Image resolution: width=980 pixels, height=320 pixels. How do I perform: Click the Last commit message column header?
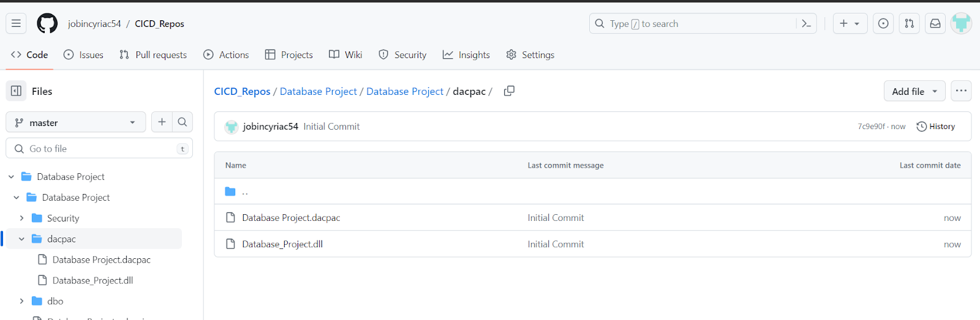pos(565,165)
